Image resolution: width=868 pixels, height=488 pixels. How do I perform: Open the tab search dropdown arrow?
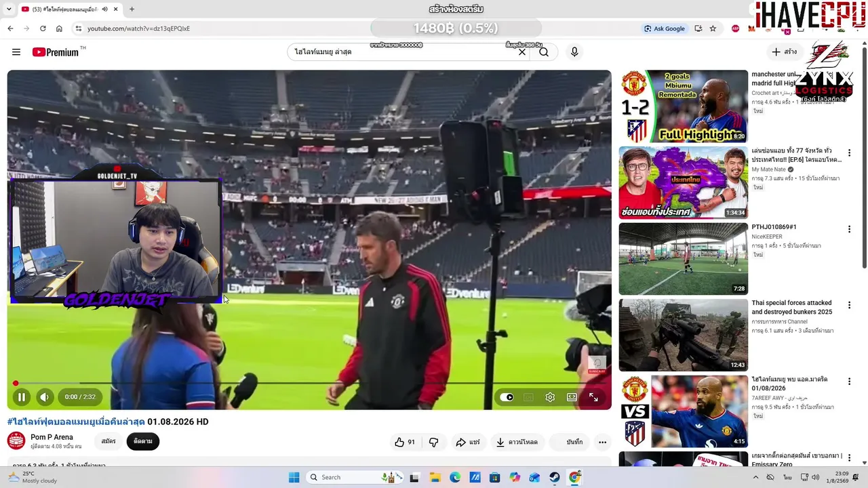point(10,9)
